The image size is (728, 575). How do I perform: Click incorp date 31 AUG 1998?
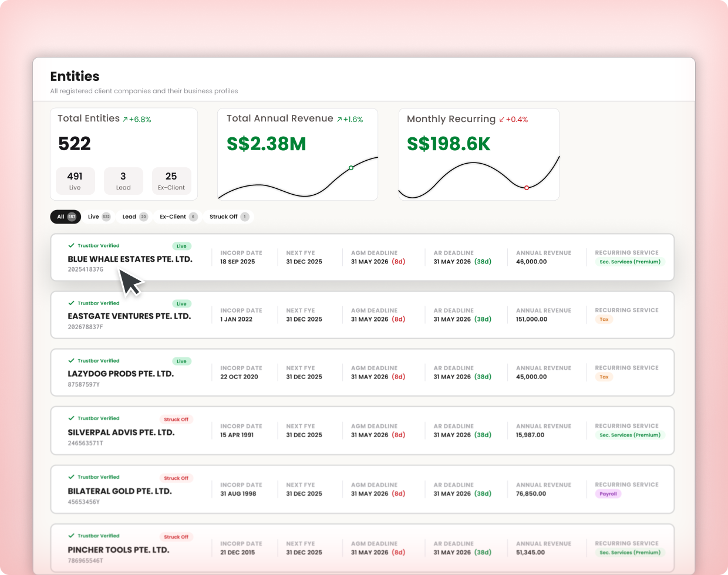click(238, 493)
